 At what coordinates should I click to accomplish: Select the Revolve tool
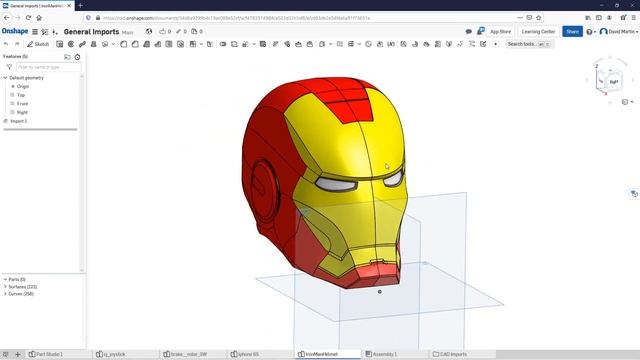point(71,44)
